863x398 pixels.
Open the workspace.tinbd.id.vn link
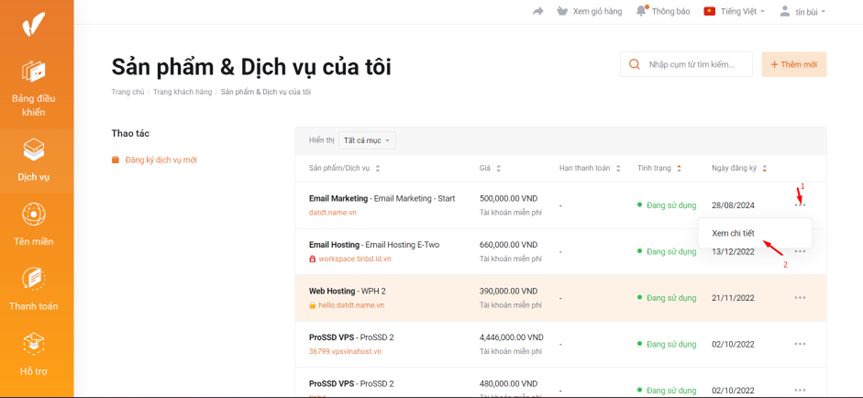(355, 259)
